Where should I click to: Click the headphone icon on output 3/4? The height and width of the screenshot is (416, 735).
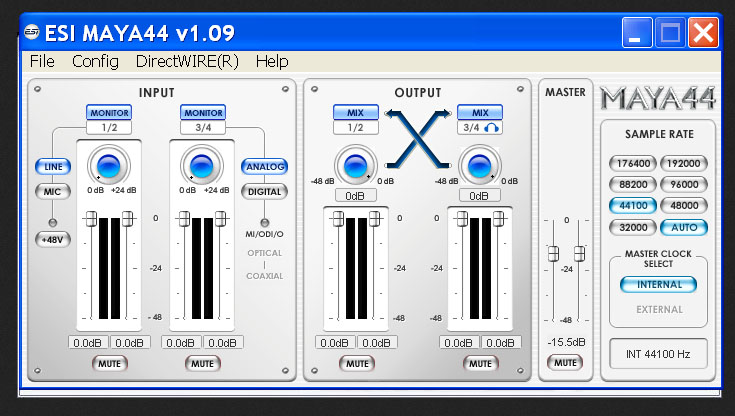[491, 128]
